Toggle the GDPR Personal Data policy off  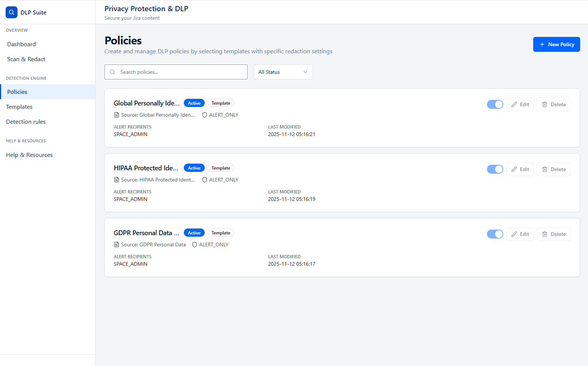coord(495,234)
